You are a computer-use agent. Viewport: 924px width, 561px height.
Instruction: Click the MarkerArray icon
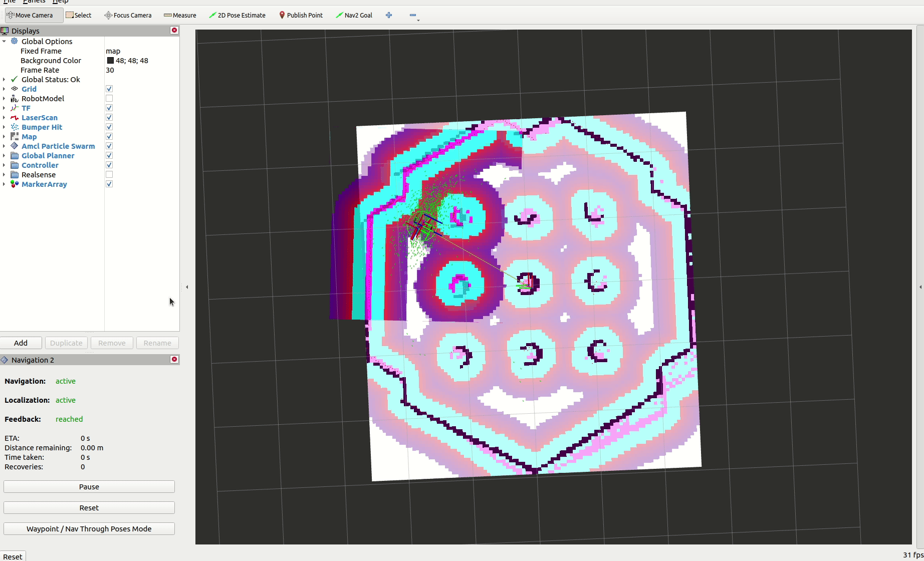(15, 184)
